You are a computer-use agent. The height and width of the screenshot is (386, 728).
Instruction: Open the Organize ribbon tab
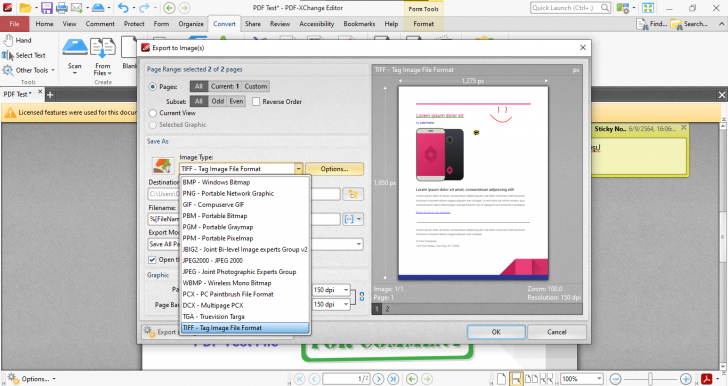(x=191, y=24)
